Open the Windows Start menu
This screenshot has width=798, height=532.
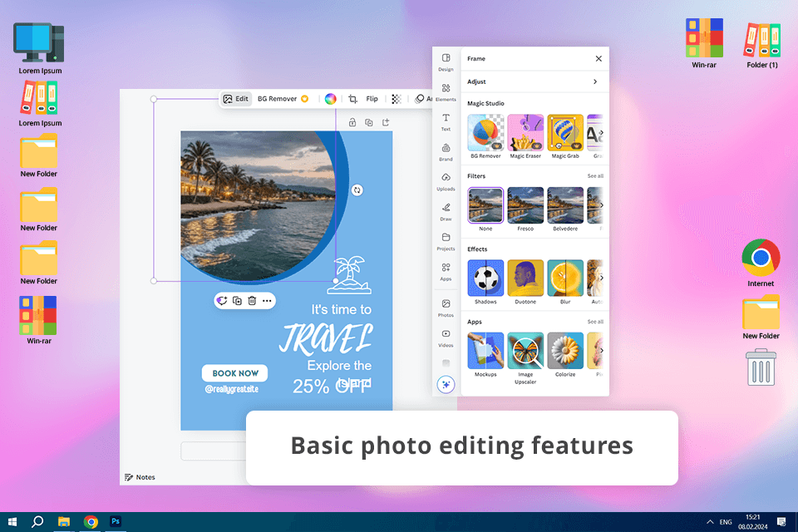coord(12,522)
